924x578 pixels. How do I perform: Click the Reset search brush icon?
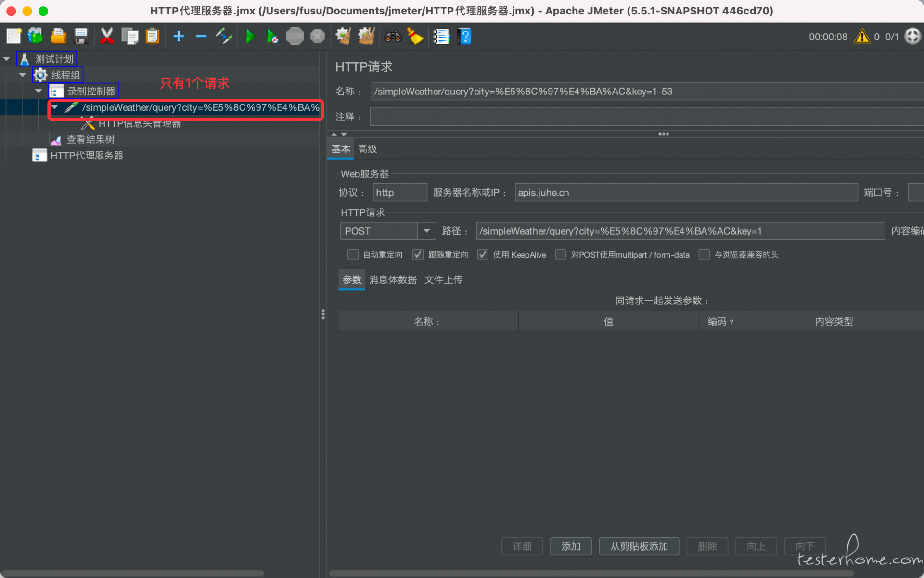pyautogui.click(x=415, y=36)
